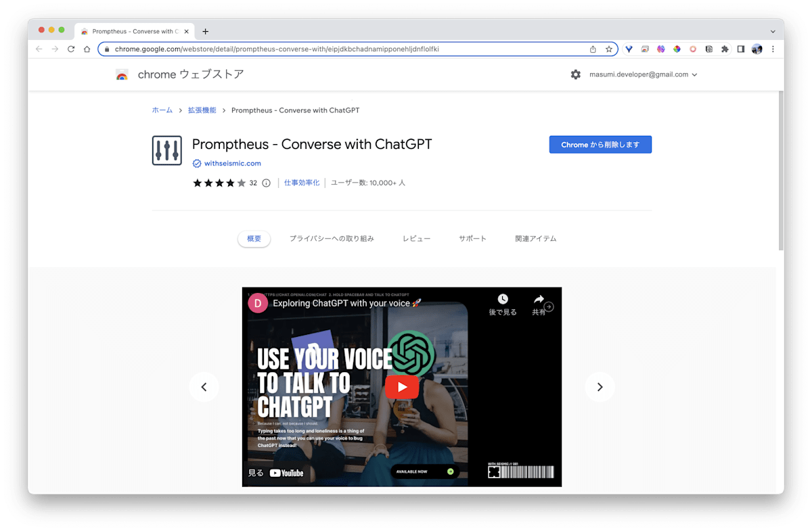The height and width of the screenshot is (531, 812).
Task: Open the サポート tab
Action: point(472,239)
